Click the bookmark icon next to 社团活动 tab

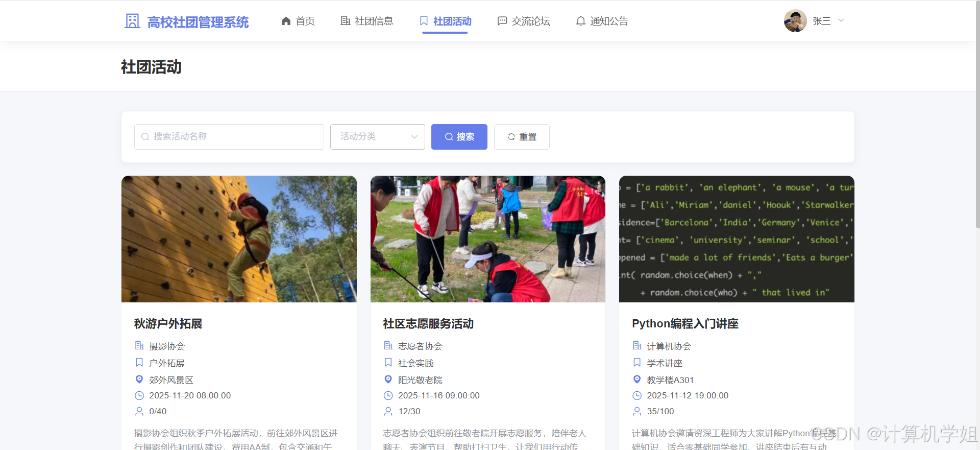tap(424, 21)
